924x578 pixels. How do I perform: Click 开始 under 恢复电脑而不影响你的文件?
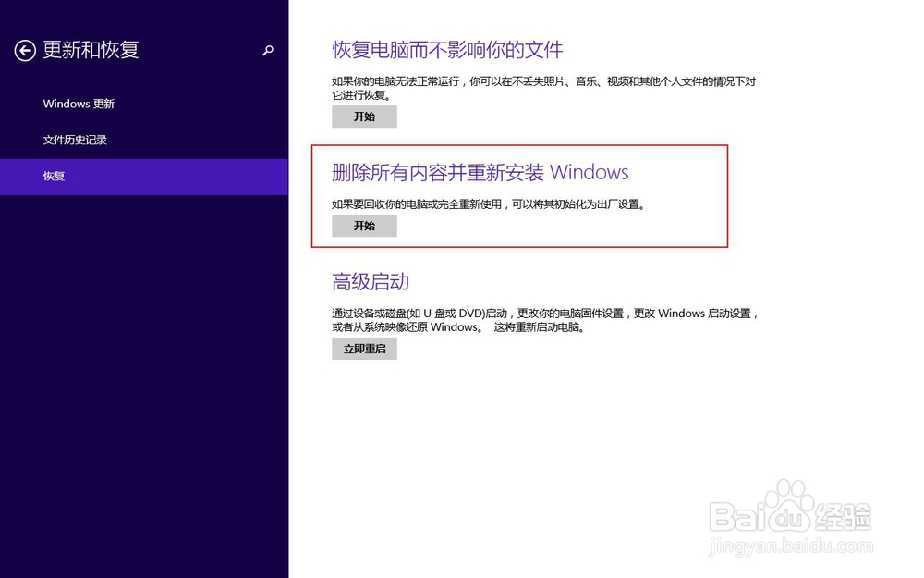[x=364, y=117]
